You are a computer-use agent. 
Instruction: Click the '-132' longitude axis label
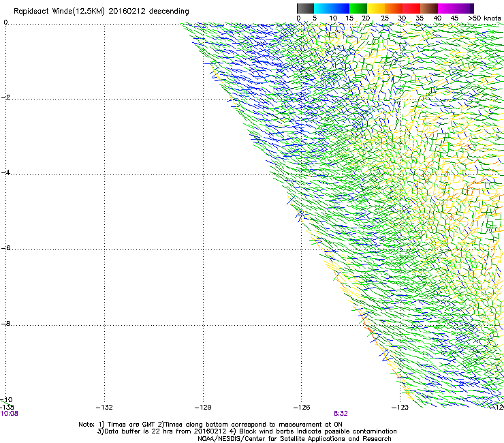104,408
